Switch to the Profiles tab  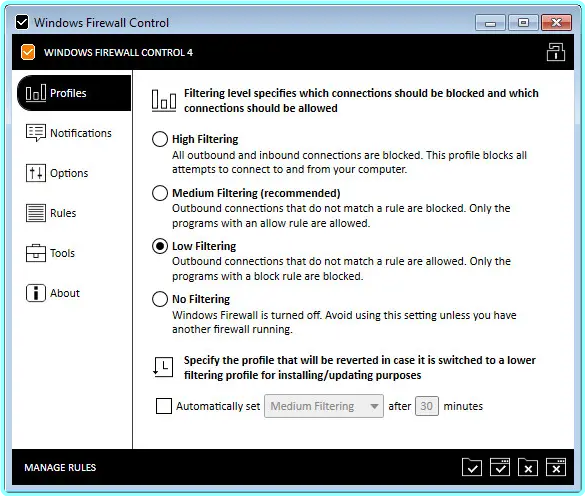click(x=74, y=93)
